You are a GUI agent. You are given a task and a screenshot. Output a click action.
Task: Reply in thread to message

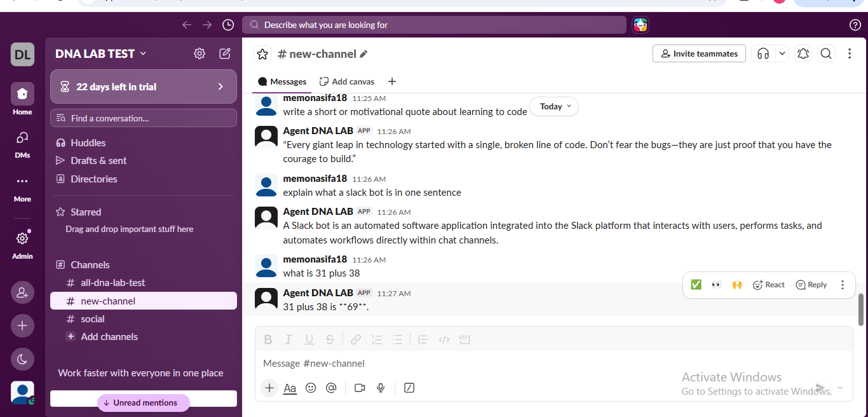[811, 285]
